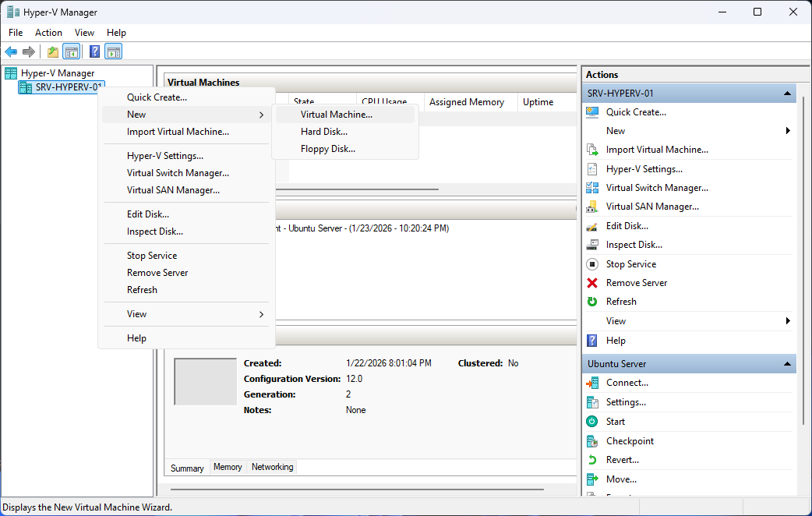Switch to the Networking tab in summary pane
Image resolution: width=812 pixels, height=516 pixels.
[x=271, y=467]
